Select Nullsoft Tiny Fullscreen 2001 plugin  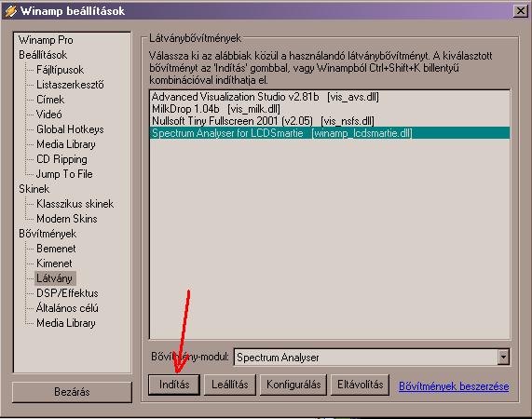click(330, 121)
